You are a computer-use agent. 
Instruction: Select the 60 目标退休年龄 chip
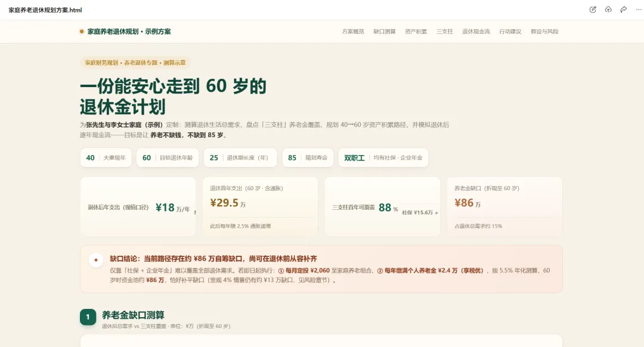point(168,157)
